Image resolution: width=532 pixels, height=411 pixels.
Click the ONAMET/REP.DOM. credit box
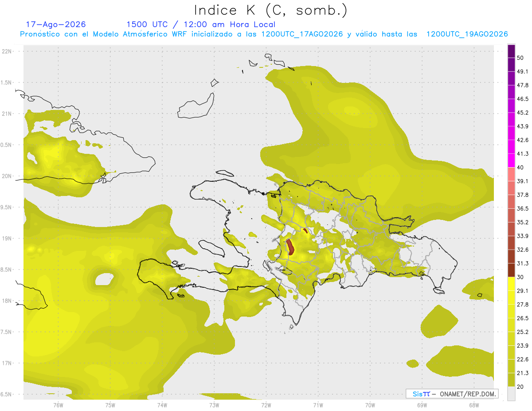452,394
